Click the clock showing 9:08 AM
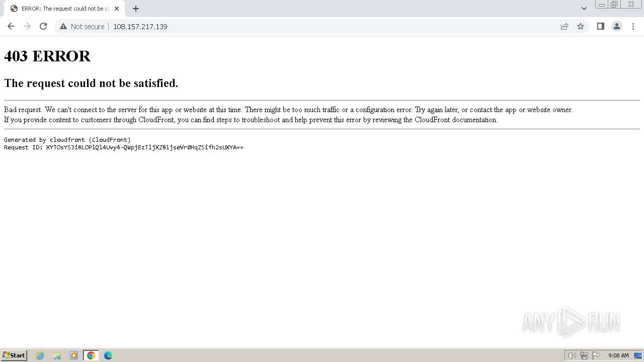Screen dimensions: 644x362 [618, 355]
